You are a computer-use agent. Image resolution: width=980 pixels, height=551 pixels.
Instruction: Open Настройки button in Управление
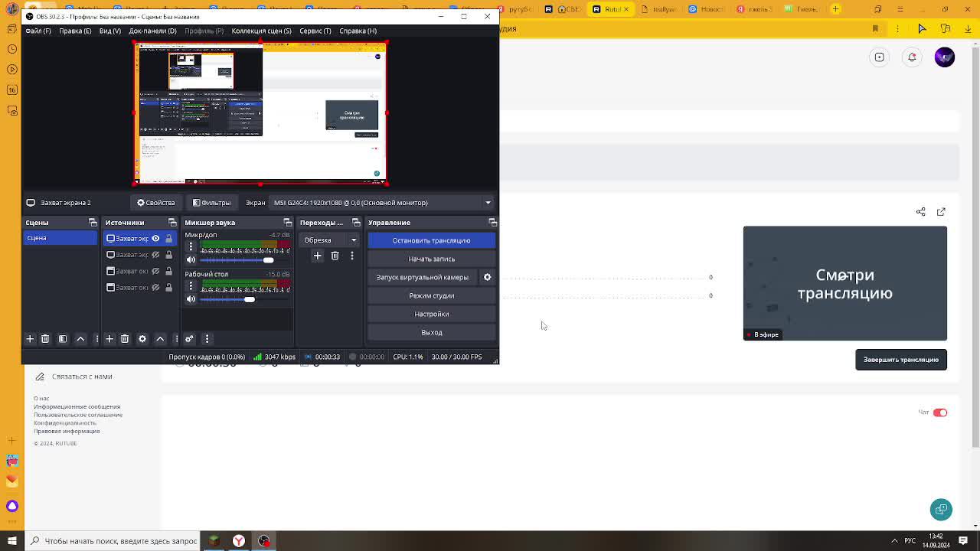click(432, 314)
